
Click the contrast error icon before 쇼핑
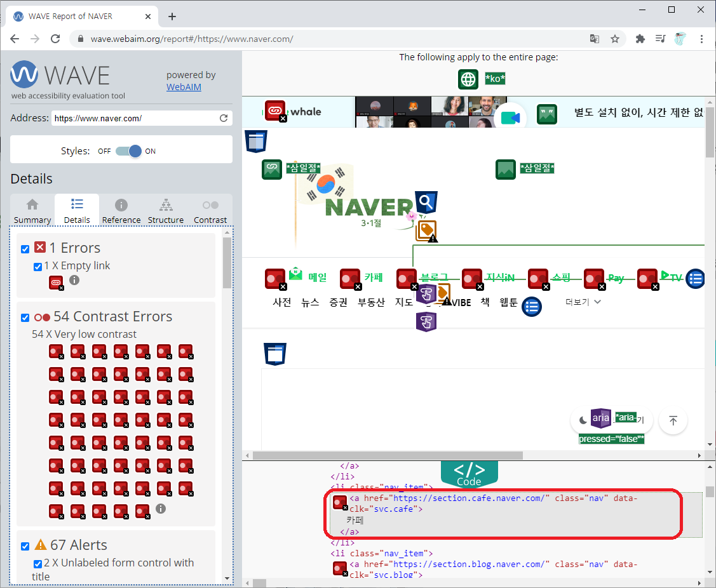[x=538, y=279]
